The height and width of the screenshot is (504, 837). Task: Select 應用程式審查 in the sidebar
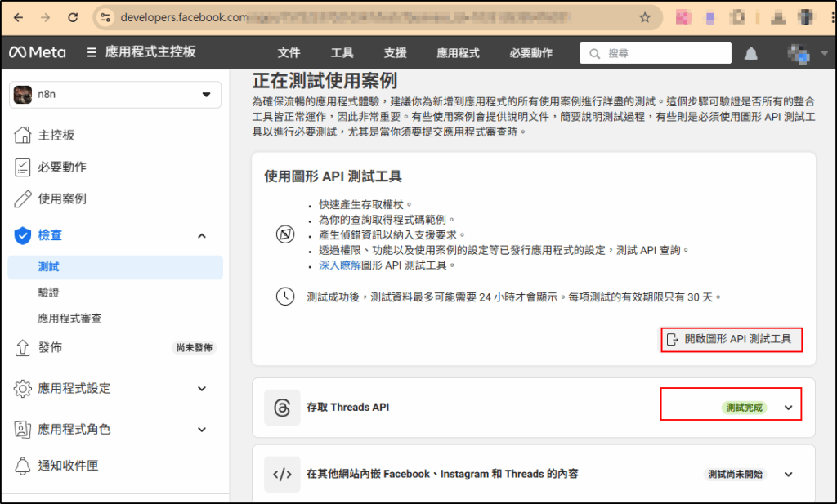coord(69,319)
